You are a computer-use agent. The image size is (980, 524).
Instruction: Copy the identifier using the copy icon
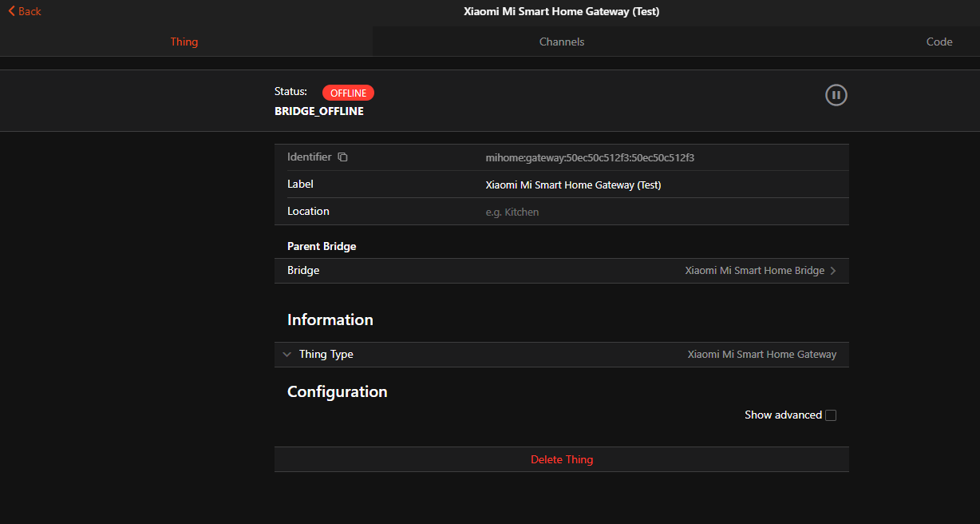[x=342, y=157]
